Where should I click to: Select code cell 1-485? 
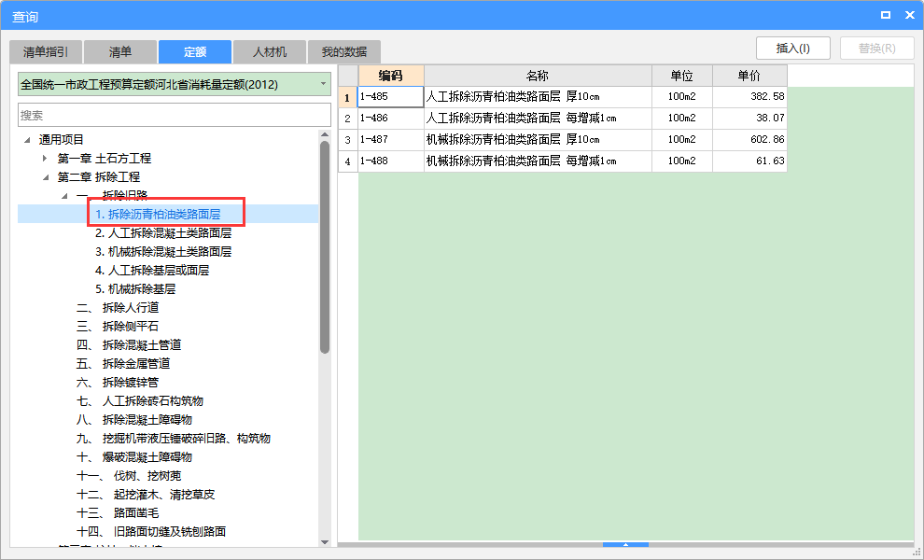pyautogui.click(x=391, y=97)
